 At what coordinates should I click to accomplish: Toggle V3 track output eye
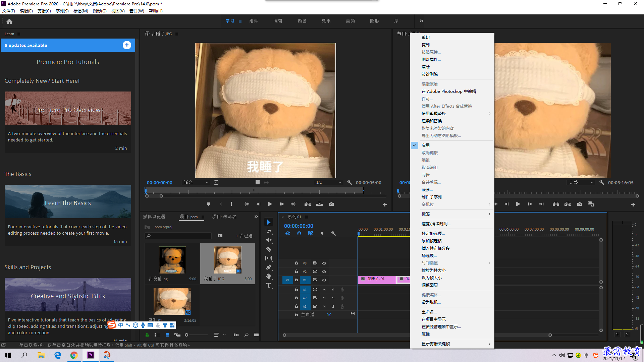pyautogui.click(x=324, y=263)
